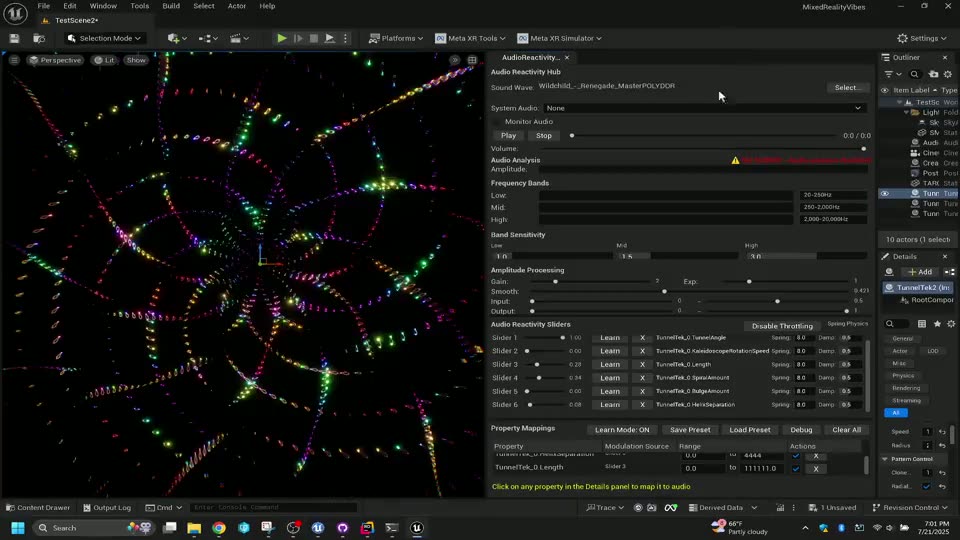Click Learn button for Slider 3
This screenshot has width=960, height=540.
coord(609,365)
